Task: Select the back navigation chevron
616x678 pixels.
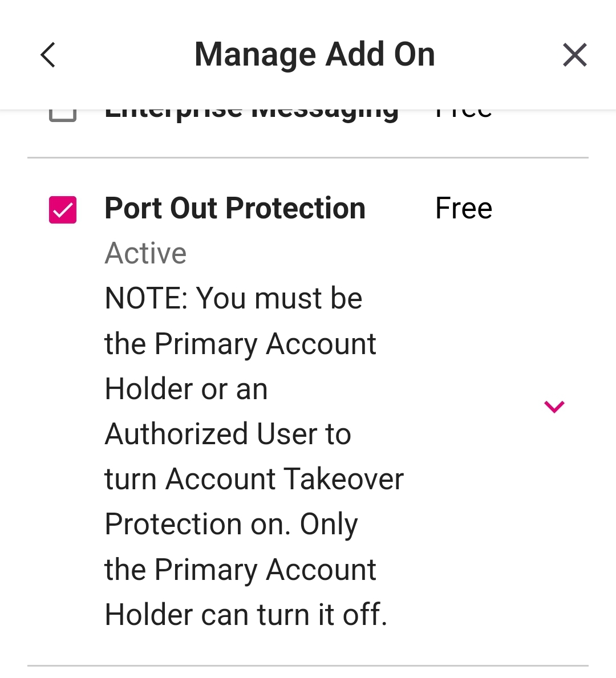Action: click(47, 55)
